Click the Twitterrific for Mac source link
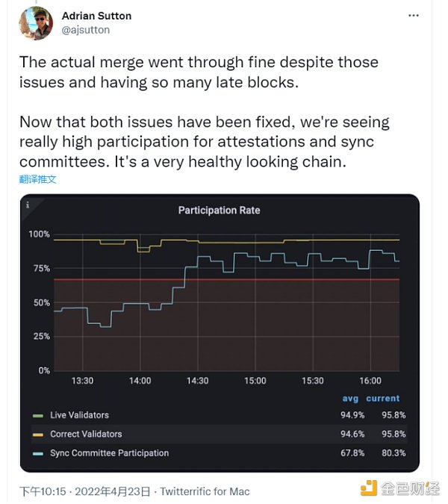 pyautogui.click(x=205, y=491)
